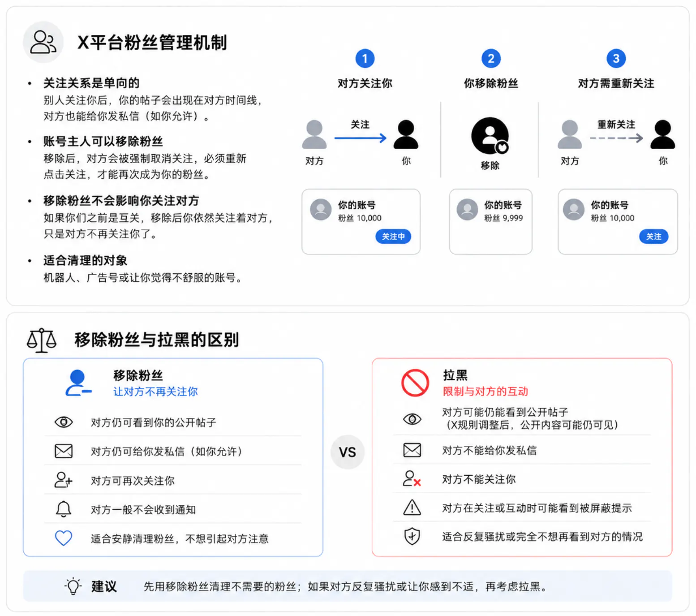Screen dimensions: 696x616
Task: Click the two-person icon beside X平台粉丝管理机制
Action: click(43, 42)
